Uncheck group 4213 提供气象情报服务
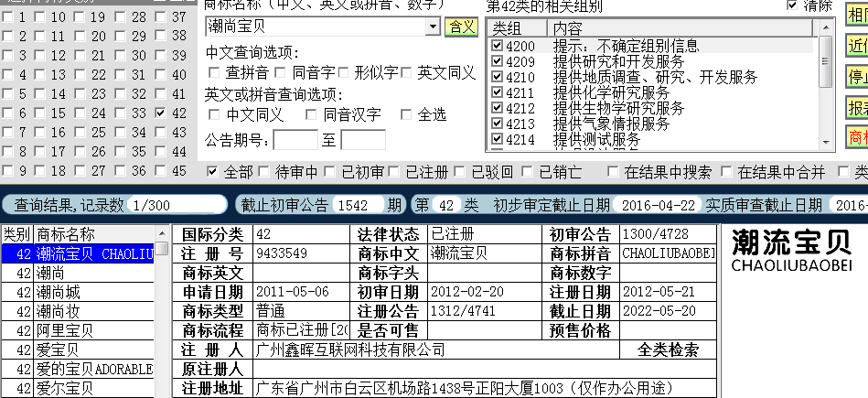This screenshot has height=398, width=868. click(x=497, y=123)
